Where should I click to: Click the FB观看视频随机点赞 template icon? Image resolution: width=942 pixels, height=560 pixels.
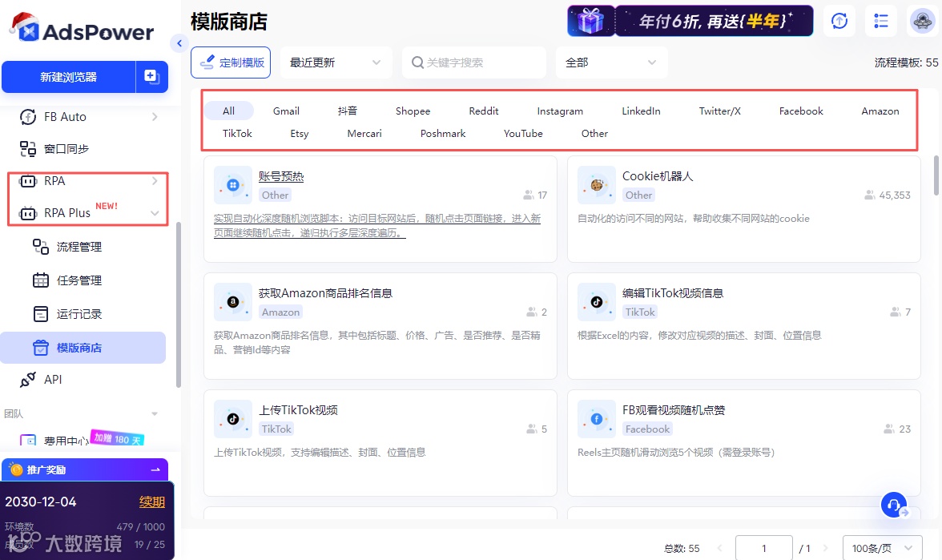click(x=597, y=419)
